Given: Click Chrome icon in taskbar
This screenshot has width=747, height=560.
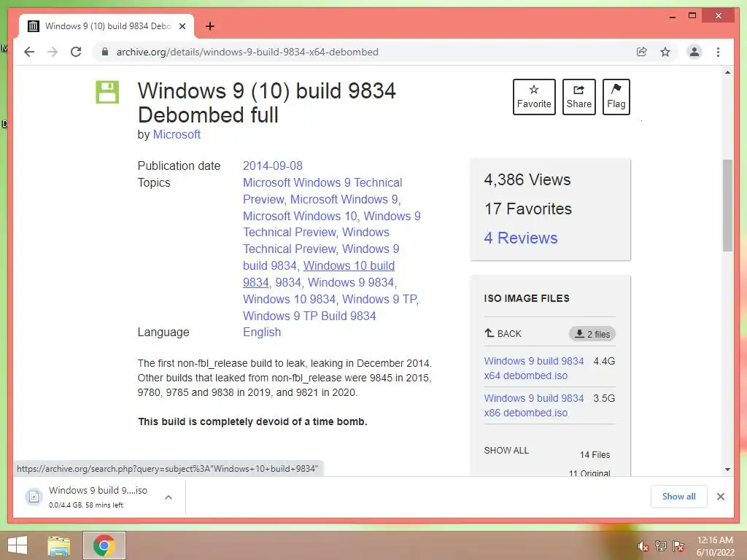Looking at the screenshot, I should pyautogui.click(x=104, y=545).
